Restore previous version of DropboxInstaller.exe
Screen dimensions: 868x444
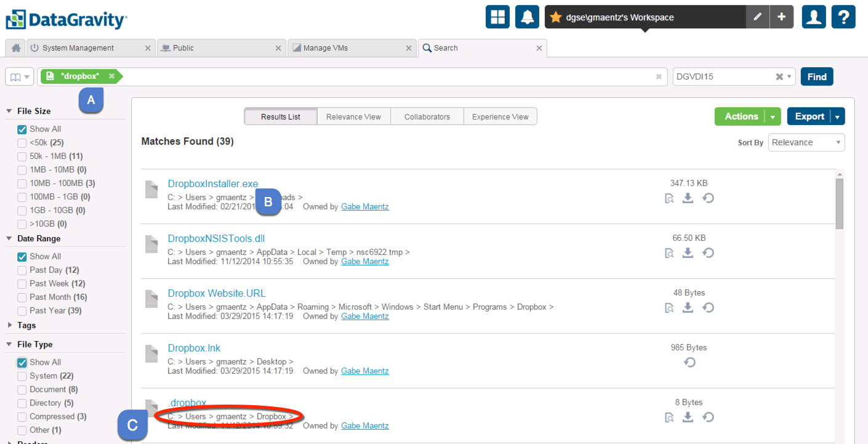pos(709,198)
